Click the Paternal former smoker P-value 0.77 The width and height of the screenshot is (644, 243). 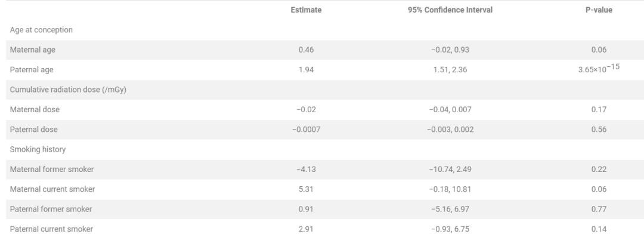[x=599, y=209]
